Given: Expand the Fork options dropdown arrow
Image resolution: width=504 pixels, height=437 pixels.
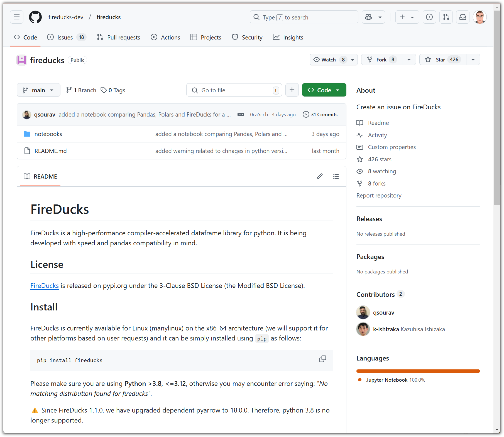Looking at the screenshot, I should pos(409,60).
